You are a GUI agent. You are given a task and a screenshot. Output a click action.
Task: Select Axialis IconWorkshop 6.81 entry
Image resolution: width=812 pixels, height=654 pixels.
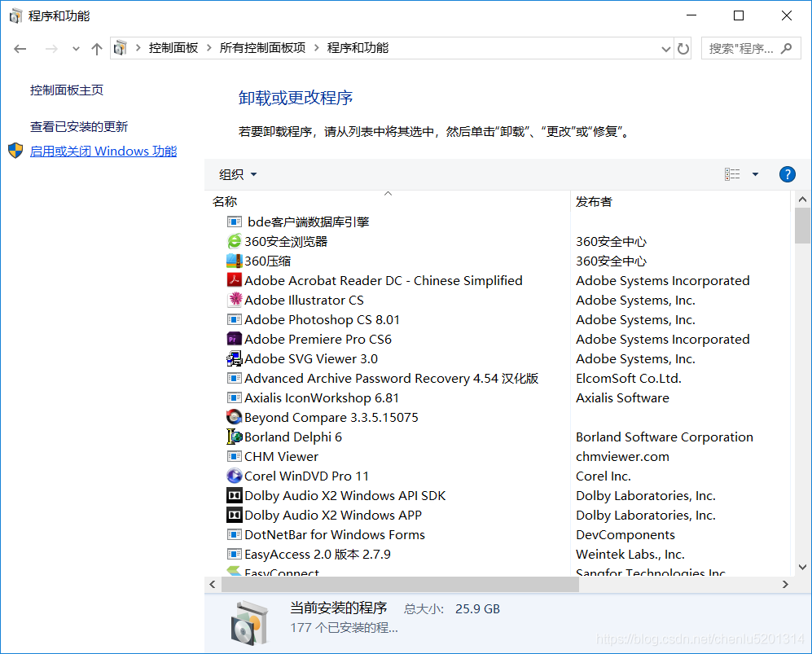(322, 397)
